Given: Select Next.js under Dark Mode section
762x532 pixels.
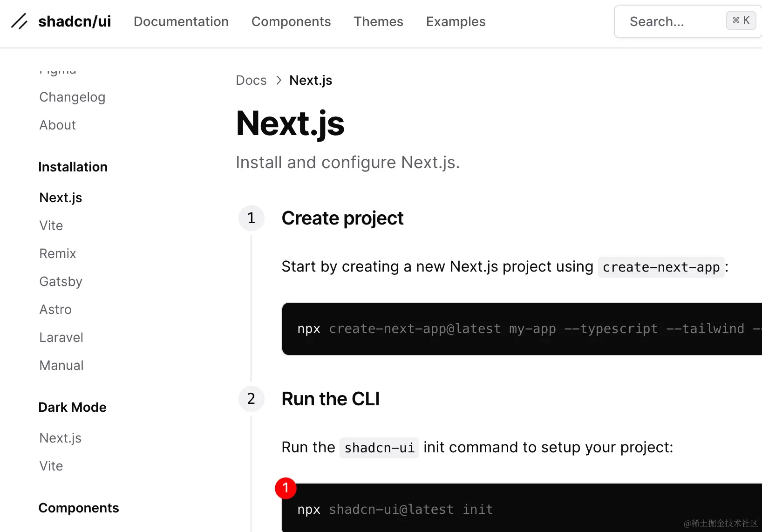Looking at the screenshot, I should 61,438.
